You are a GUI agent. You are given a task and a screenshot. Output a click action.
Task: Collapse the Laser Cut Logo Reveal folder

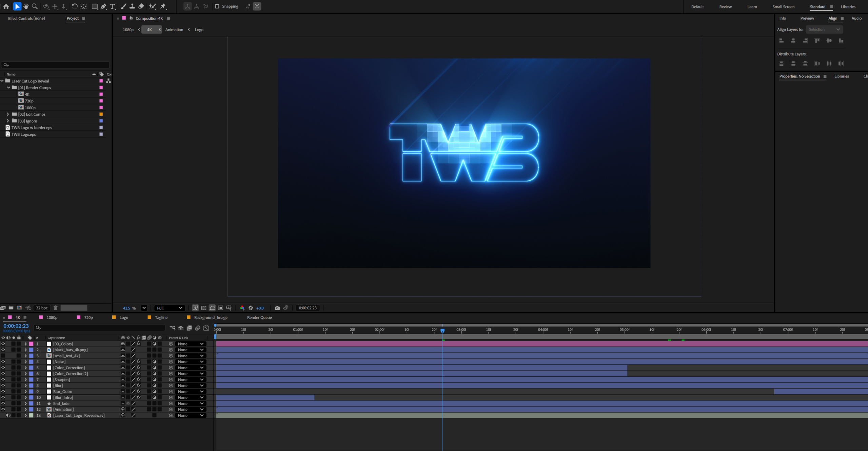2,81
